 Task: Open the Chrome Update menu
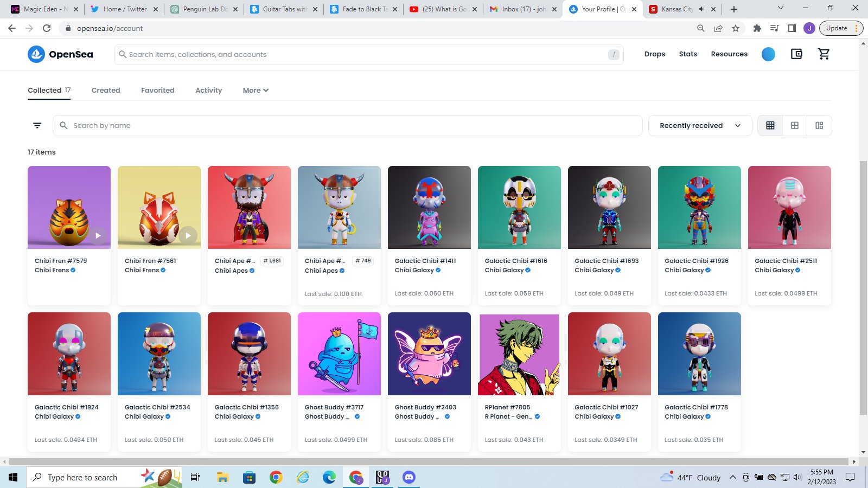(x=841, y=28)
